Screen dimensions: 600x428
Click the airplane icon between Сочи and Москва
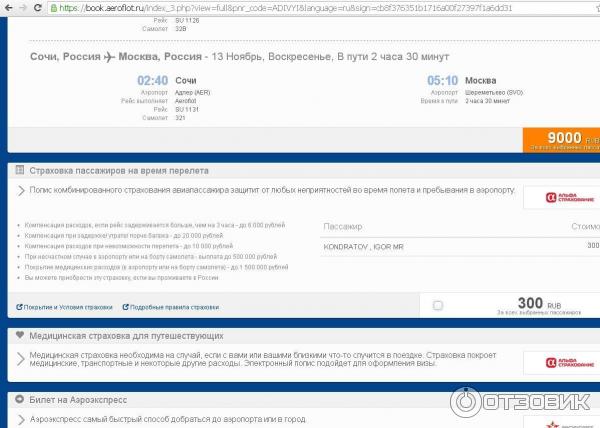point(109,57)
